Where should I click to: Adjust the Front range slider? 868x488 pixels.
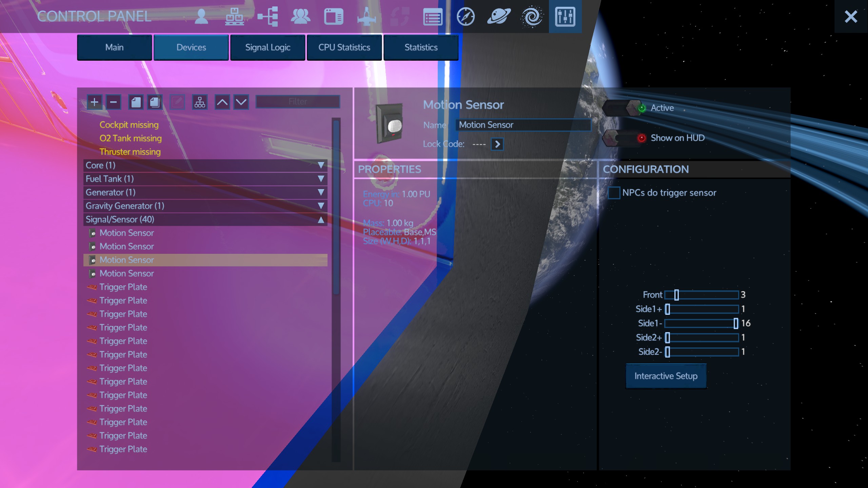click(x=702, y=295)
